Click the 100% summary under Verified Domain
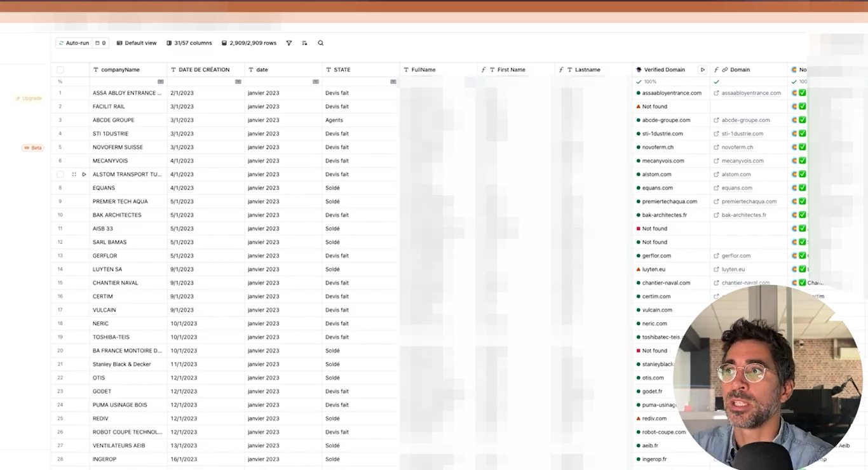Image resolution: width=868 pixels, height=470 pixels. pyautogui.click(x=647, y=82)
